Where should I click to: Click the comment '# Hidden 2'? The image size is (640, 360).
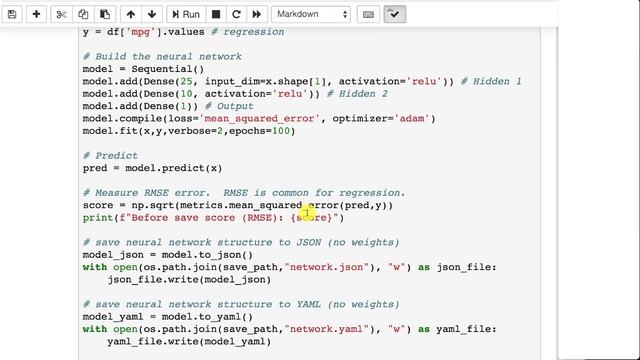(x=357, y=94)
